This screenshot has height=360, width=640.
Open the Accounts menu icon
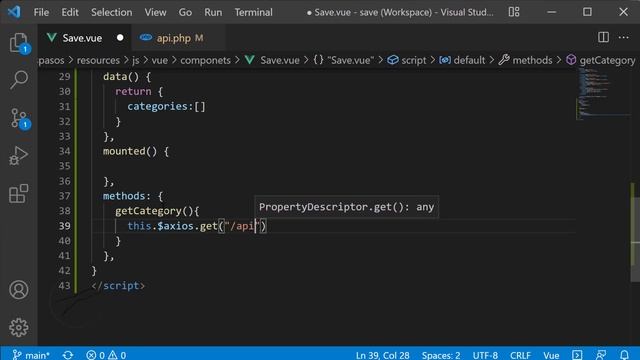point(19,290)
